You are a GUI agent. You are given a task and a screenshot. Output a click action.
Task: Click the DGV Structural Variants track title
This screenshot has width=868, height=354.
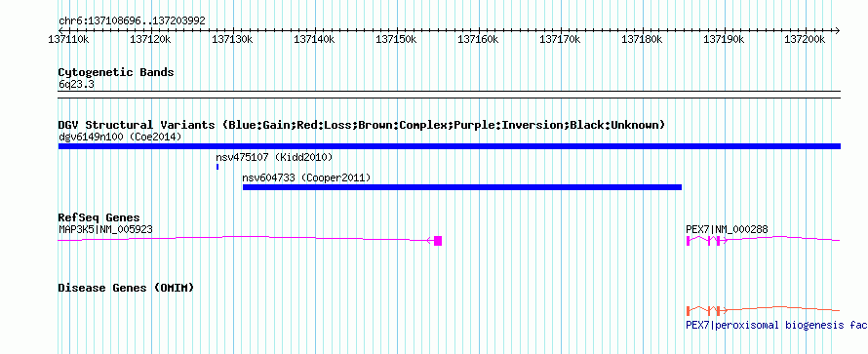pyautogui.click(x=362, y=125)
